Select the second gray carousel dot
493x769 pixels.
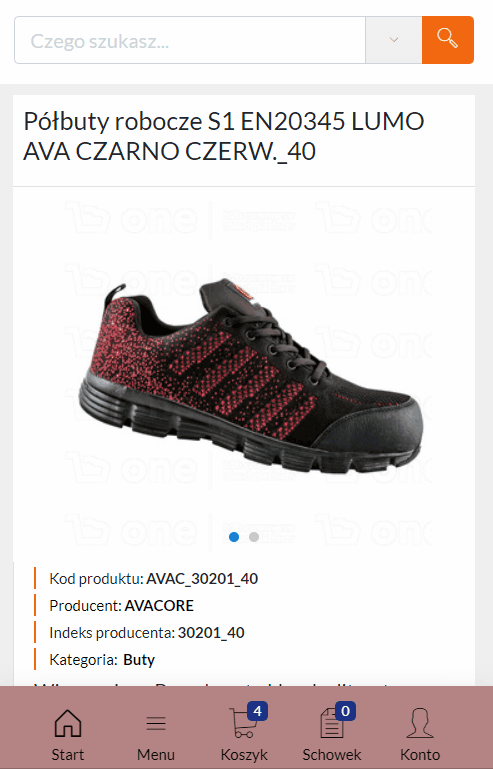[254, 537]
